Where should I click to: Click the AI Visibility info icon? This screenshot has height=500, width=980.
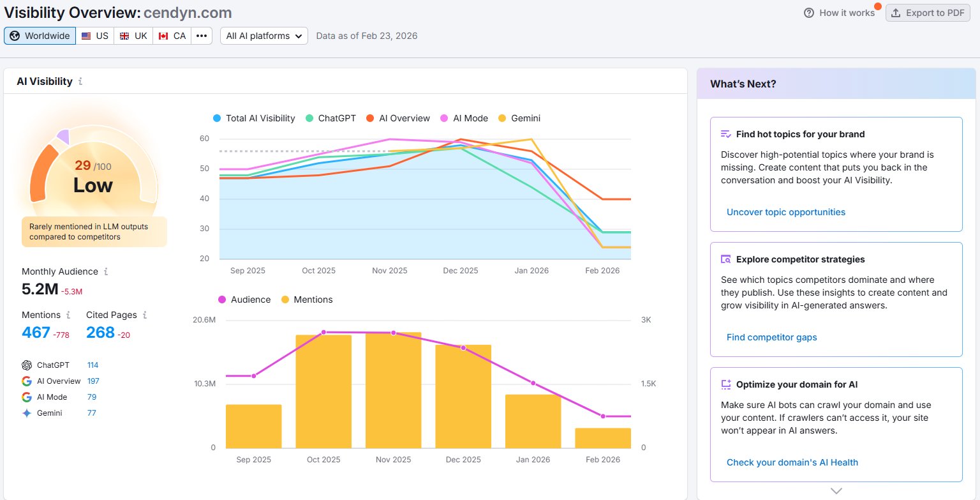80,82
